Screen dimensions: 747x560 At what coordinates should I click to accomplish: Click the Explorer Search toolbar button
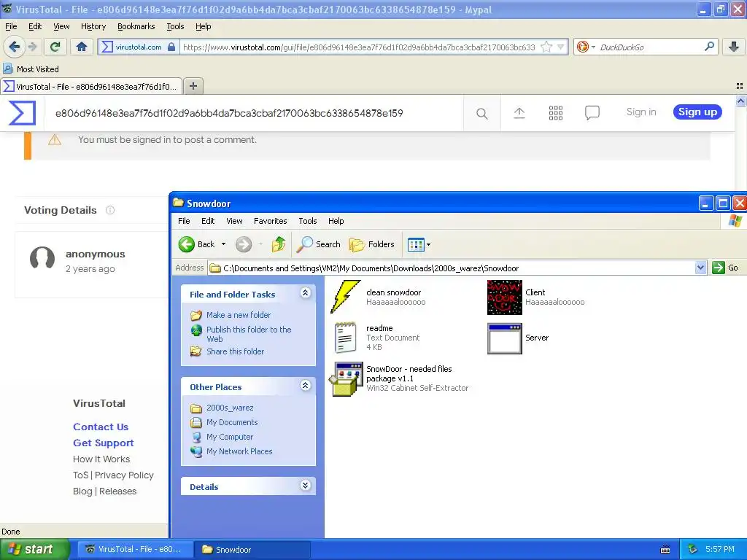(x=318, y=244)
